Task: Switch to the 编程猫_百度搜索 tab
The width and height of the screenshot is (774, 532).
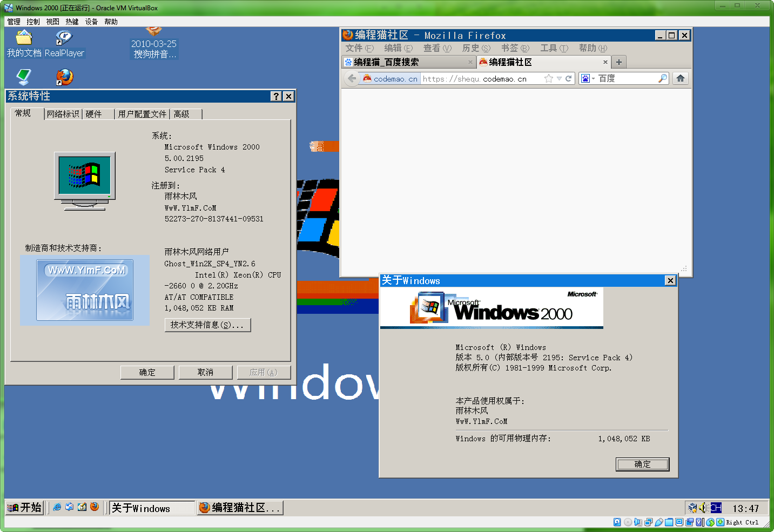Action: coord(408,62)
